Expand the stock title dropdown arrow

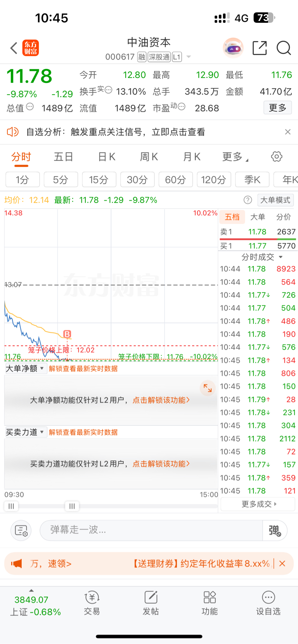pyautogui.click(x=189, y=57)
